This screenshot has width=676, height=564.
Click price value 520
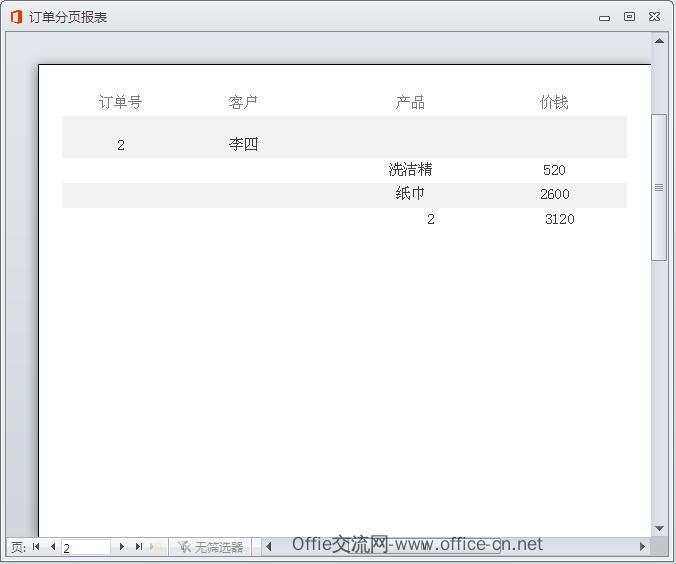(554, 170)
